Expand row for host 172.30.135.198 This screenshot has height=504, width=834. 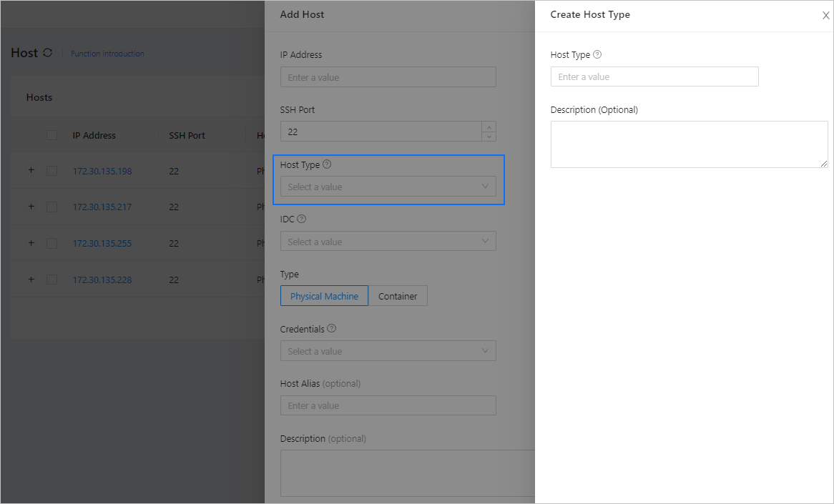click(31, 170)
